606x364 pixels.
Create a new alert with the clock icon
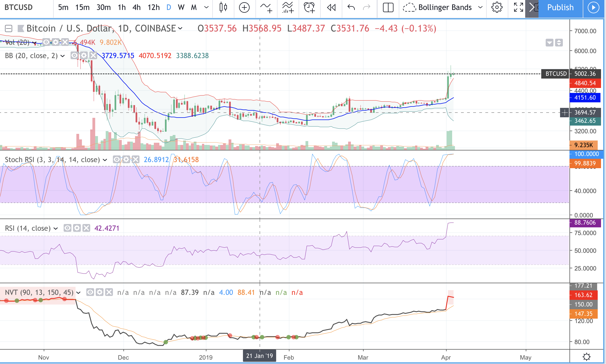tap(309, 7)
